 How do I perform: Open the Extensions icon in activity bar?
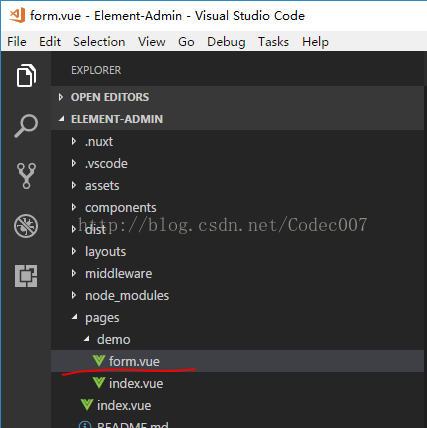26,276
